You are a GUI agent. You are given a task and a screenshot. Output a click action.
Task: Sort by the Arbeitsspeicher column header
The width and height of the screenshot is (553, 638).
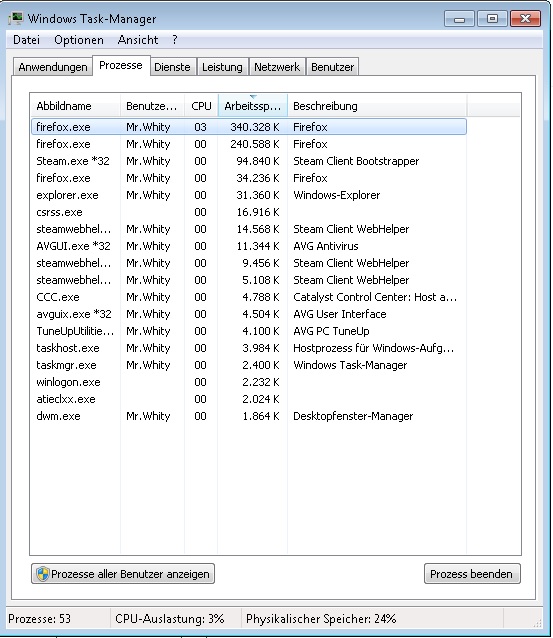(x=253, y=106)
